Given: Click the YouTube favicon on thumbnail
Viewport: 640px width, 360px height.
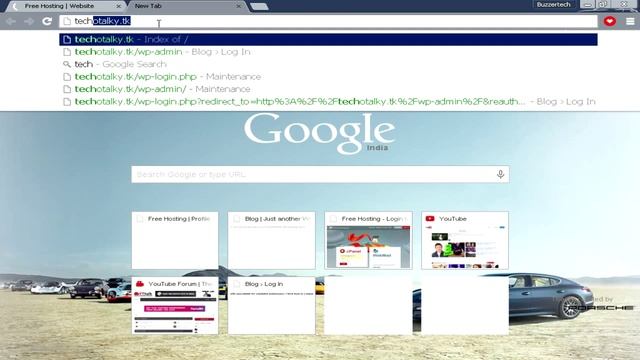Looking at the screenshot, I should point(430,219).
